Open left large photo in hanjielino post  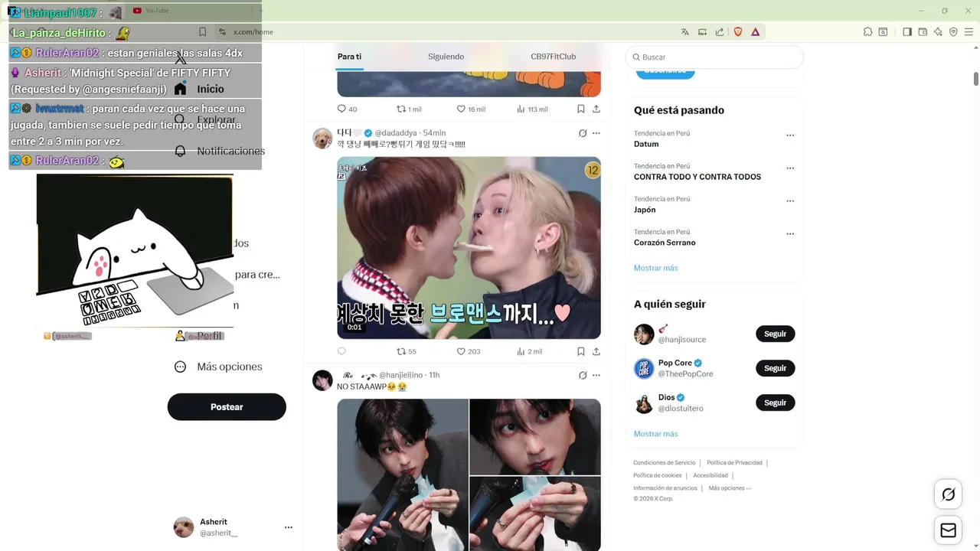coord(403,474)
